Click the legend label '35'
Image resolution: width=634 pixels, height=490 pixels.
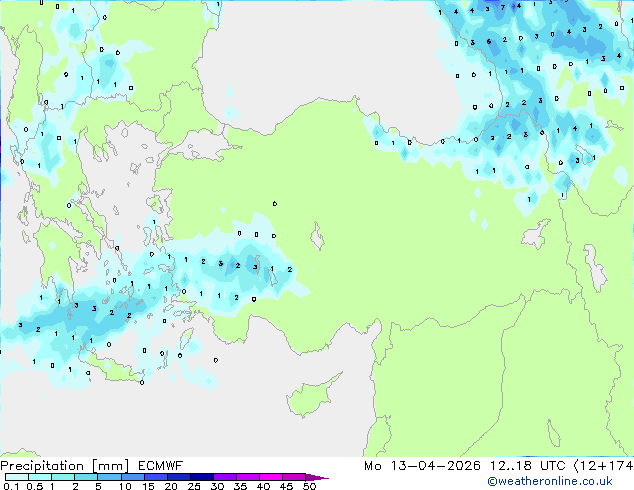[240, 486]
